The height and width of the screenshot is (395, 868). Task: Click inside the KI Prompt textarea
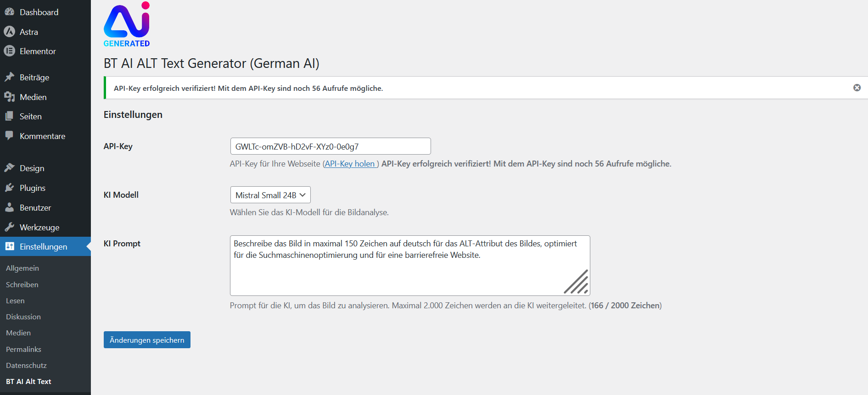click(395, 271)
